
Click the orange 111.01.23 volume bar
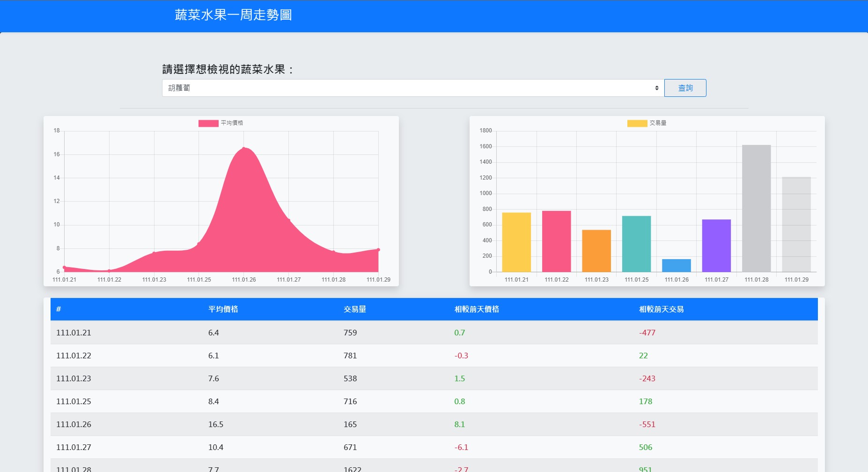tap(596, 251)
